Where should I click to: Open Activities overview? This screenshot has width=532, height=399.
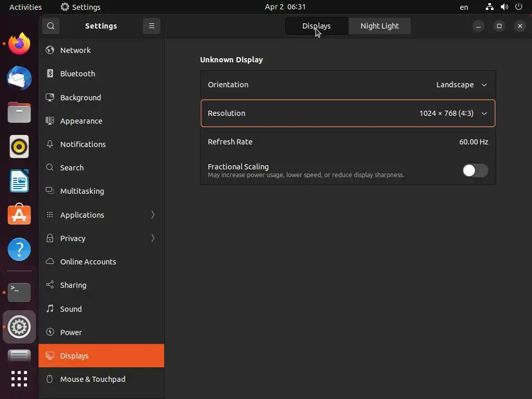click(25, 7)
